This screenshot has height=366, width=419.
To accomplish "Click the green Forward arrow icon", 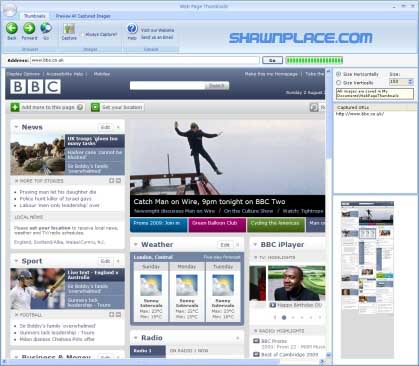I will (29, 28).
